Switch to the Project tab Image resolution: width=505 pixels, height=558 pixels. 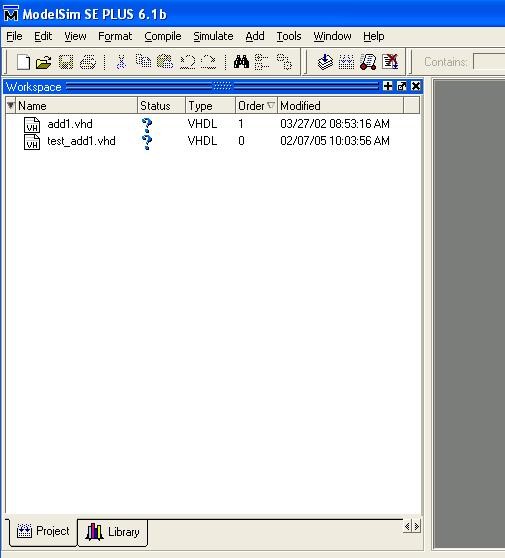pos(43,532)
